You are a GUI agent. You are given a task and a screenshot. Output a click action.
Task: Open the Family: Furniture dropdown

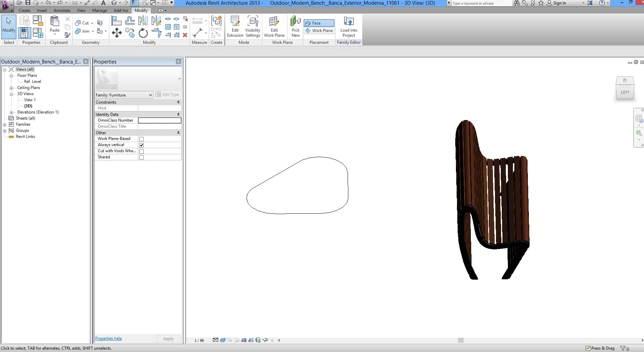(124, 95)
